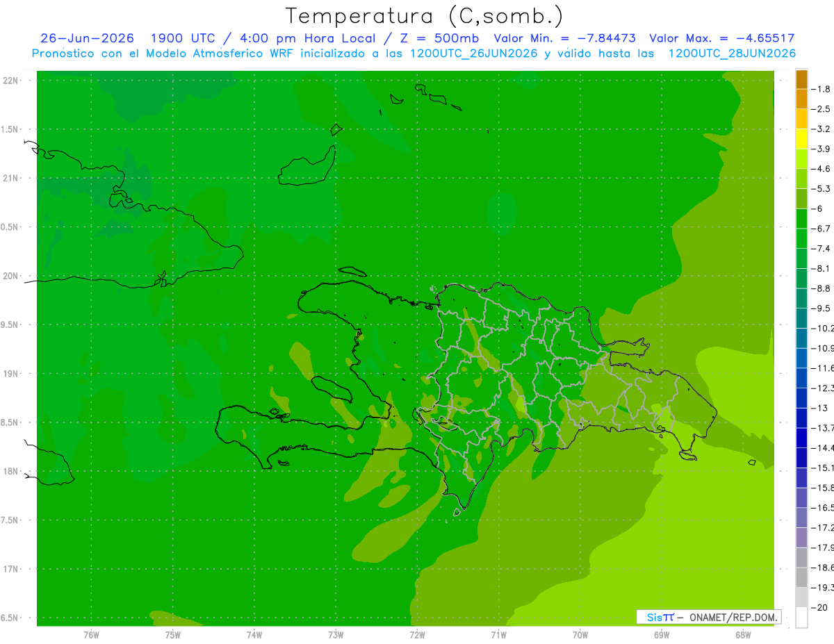Image resolution: width=834 pixels, height=644 pixels.
Task: Click the '17N' latitude axis label
Action: click(x=10, y=569)
